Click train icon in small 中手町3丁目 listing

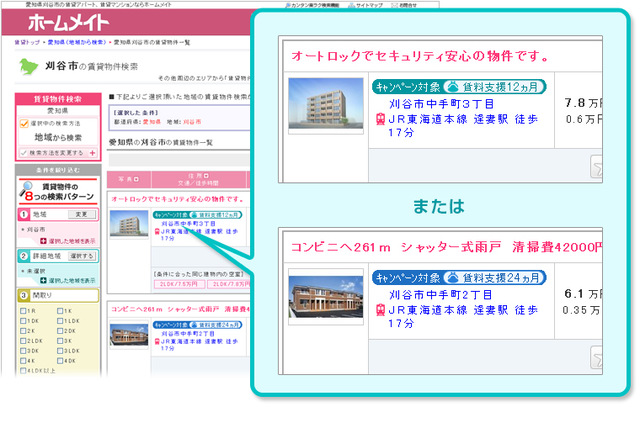pyautogui.click(x=157, y=231)
